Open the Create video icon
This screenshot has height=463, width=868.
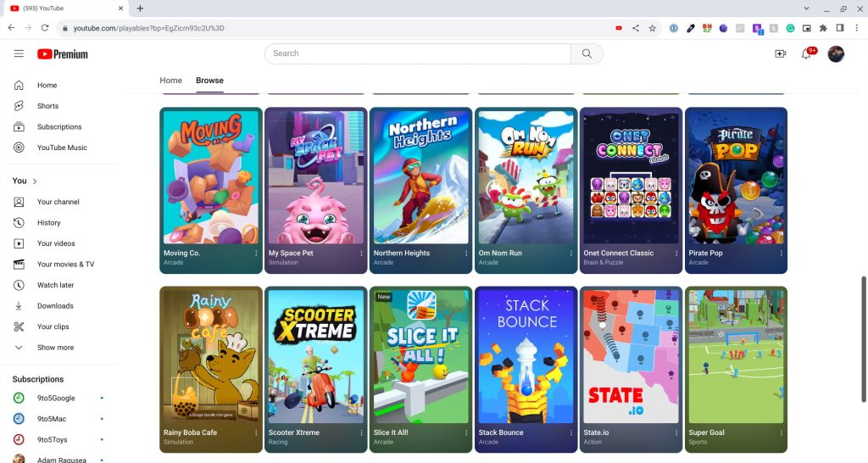[x=780, y=53]
